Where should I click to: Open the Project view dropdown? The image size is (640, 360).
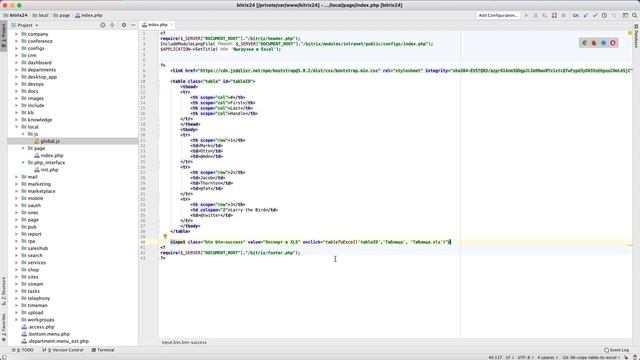tap(25, 25)
